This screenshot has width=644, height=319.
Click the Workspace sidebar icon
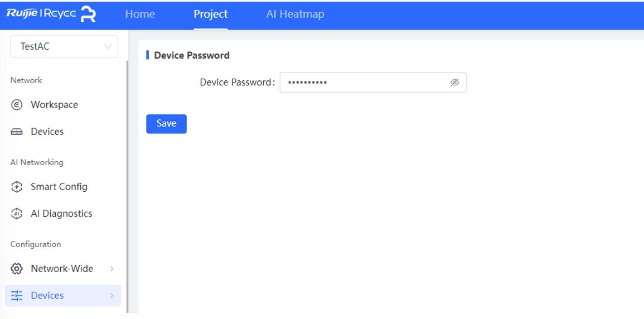pos(17,105)
